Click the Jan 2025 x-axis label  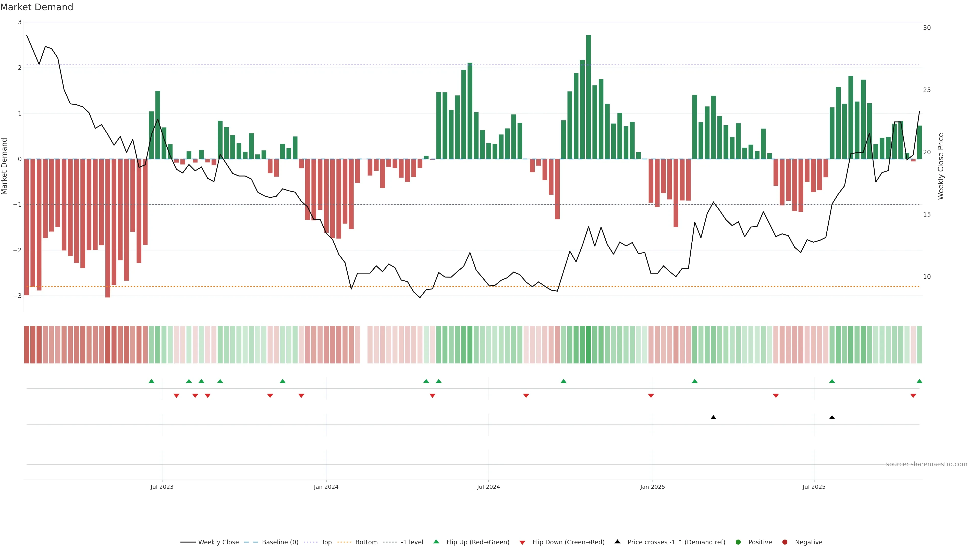coord(653,487)
